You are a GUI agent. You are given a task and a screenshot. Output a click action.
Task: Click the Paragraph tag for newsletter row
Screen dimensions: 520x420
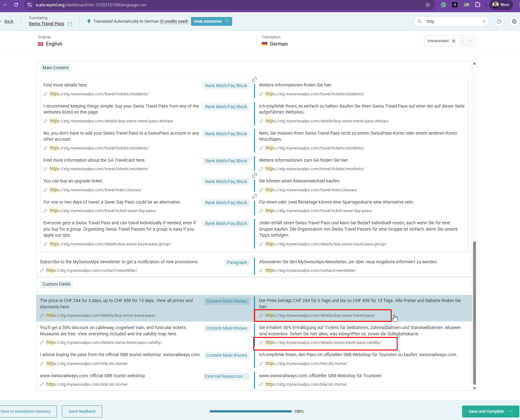[x=237, y=262]
